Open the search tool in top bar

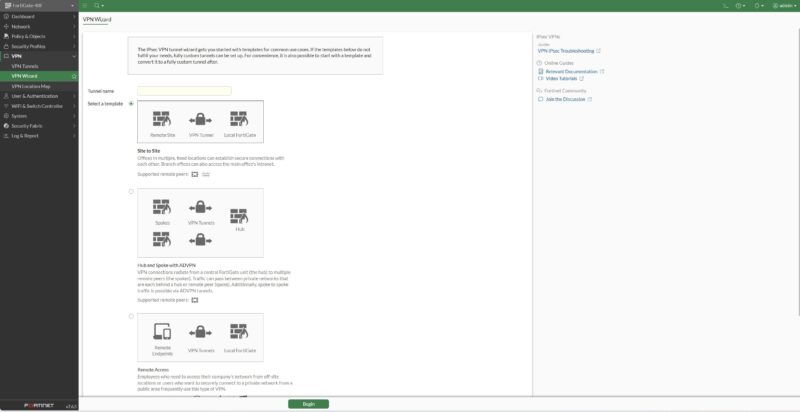pos(98,5)
